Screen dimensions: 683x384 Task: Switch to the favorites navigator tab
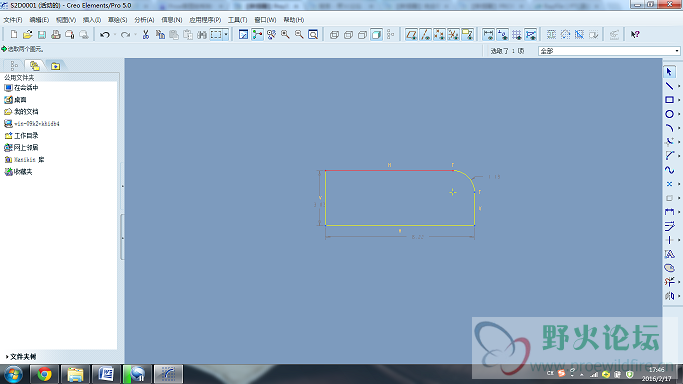[x=55, y=66]
